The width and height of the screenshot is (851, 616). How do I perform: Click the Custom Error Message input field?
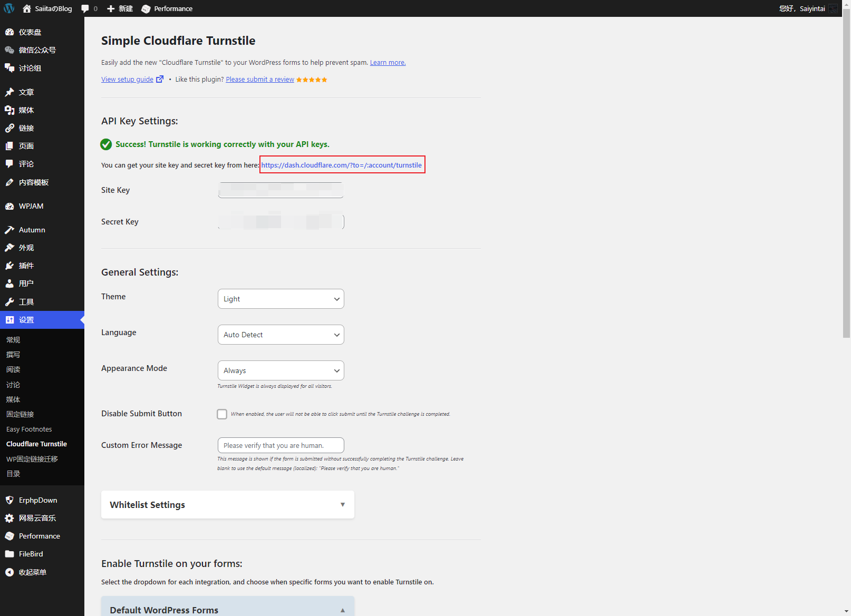coord(281,445)
